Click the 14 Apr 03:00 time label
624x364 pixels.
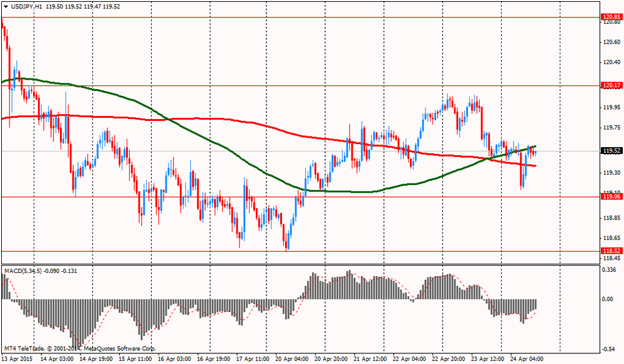[57, 359]
